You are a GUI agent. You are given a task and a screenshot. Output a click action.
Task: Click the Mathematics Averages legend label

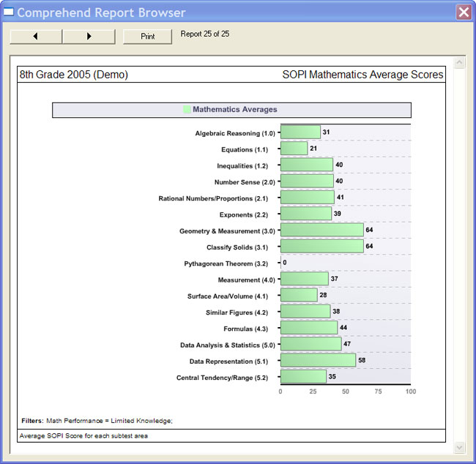(234, 109)
